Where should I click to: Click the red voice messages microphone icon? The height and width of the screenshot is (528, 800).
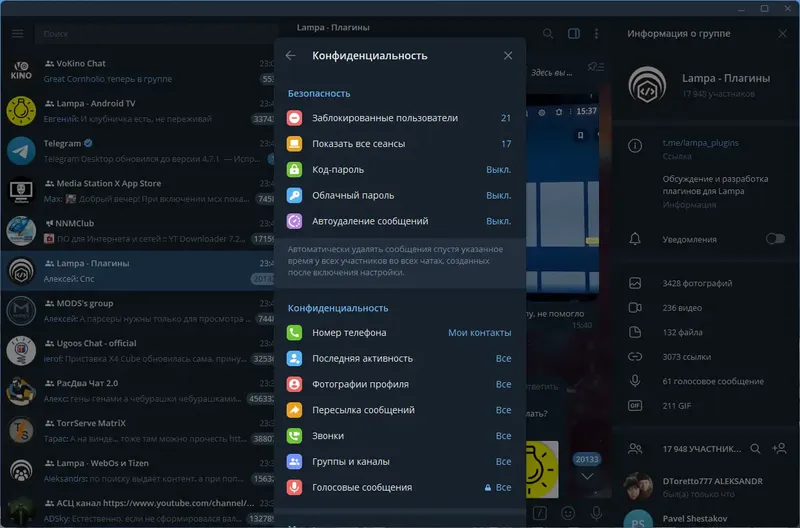[294, 488]
